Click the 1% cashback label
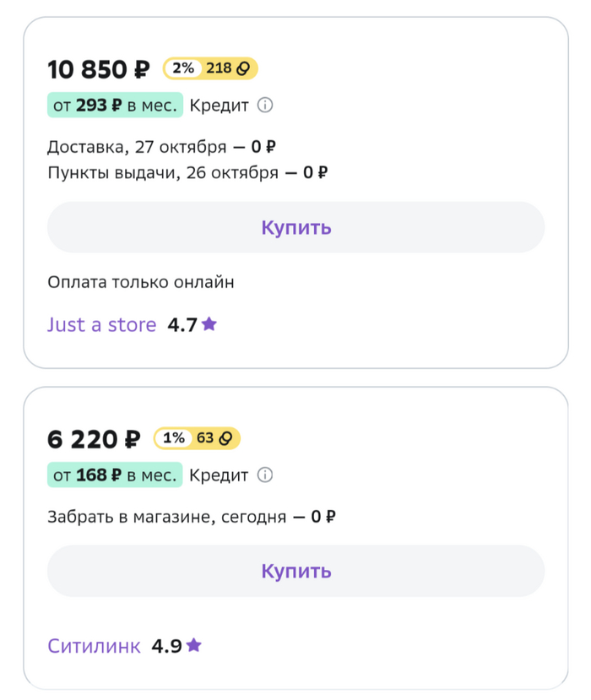The height and width of the screenshot is (700, 591). pos(173,438)
